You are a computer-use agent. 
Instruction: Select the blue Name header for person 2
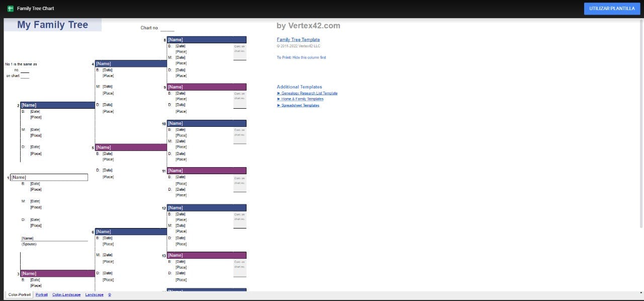(57, 105)
